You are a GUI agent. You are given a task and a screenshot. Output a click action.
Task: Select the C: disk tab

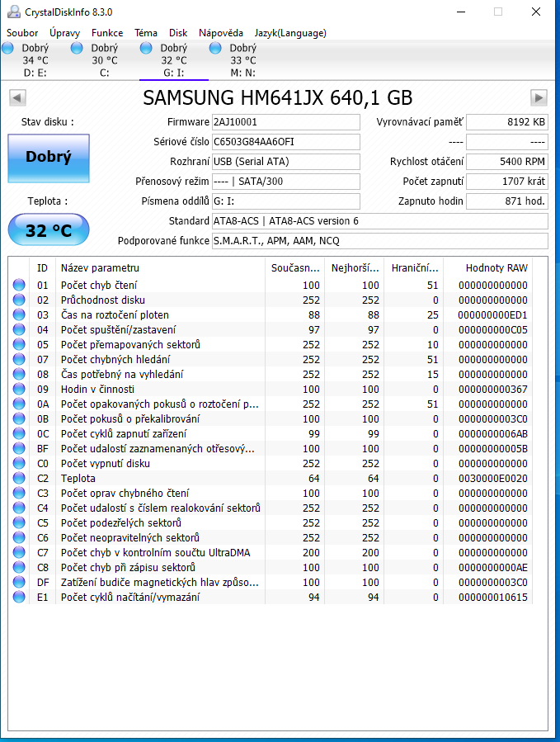pyautogui.click(x=105, y=60)
